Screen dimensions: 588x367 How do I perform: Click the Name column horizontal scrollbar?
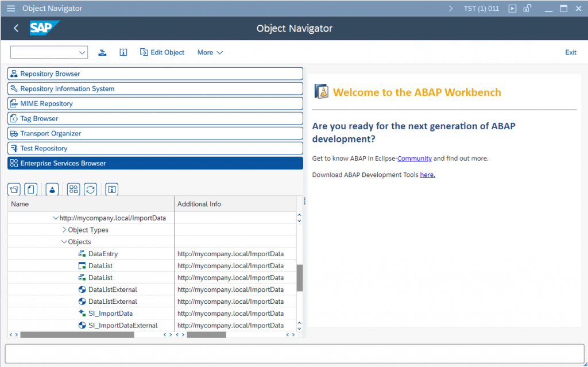pyautogui.click(x=78, y=335)
